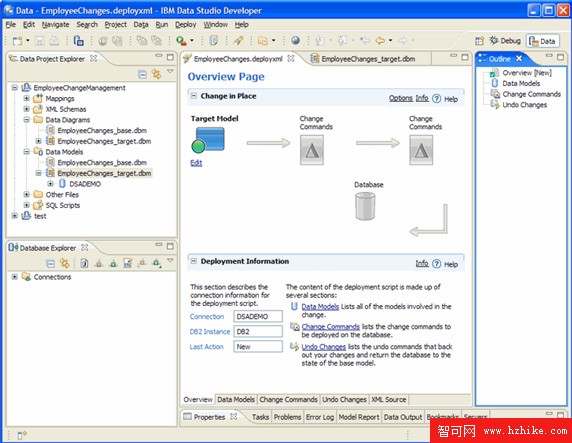Screen dimensions: 572x443
Task: Collapse the Change in Place section
Action: 194,96
